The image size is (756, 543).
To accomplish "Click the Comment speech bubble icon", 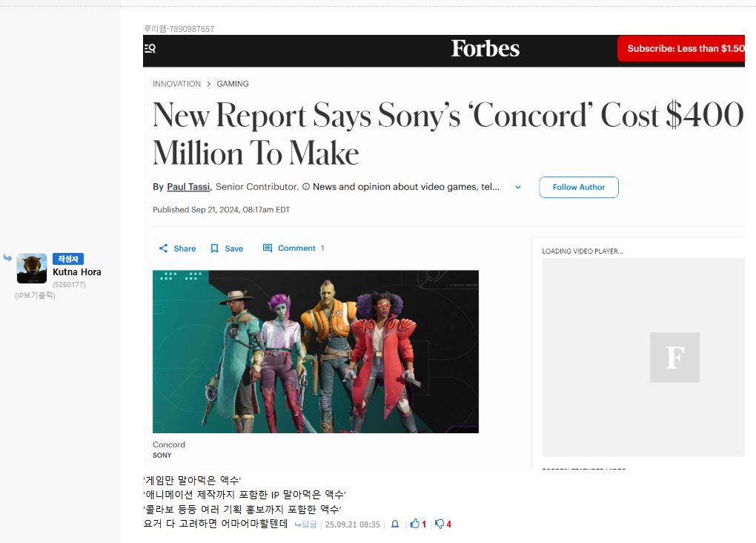I will click(x=268, y=249).
